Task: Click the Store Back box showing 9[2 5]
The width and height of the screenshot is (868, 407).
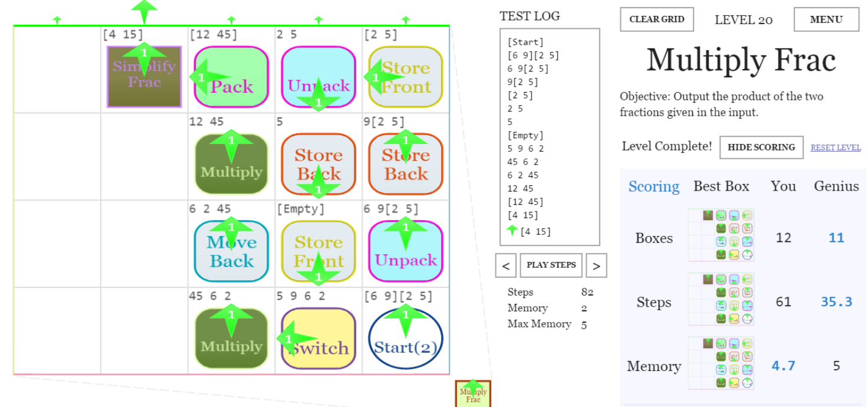Action: click(406, 164)
